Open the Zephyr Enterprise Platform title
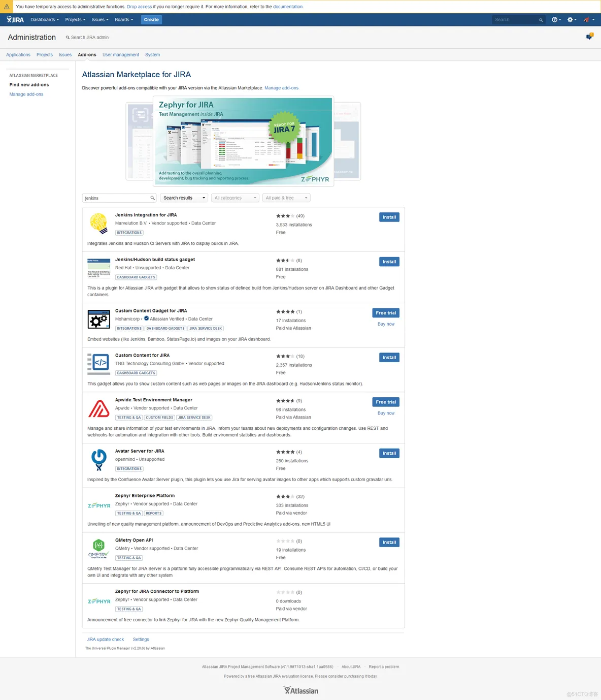This screenshot has width=601, height=700. tap(145, 496)
